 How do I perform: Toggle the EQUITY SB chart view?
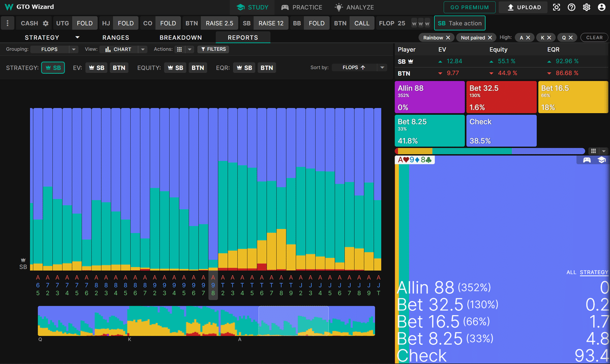click(x=175, y=68)
